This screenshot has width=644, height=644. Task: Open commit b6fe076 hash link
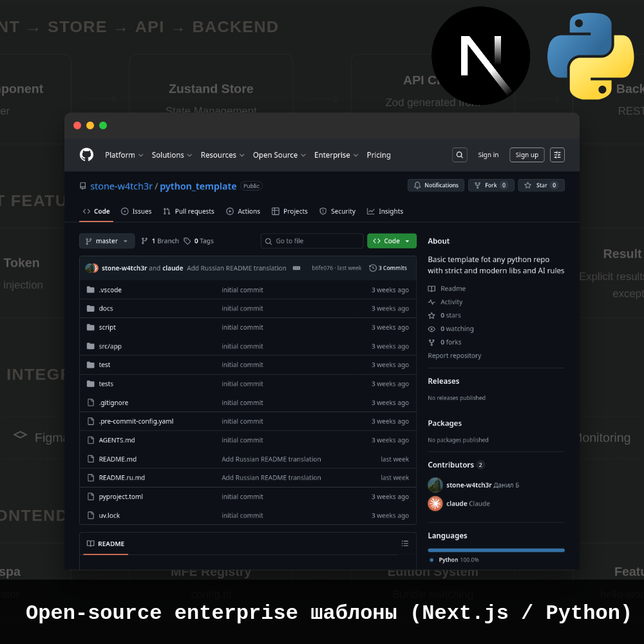(x=323, y=268)
